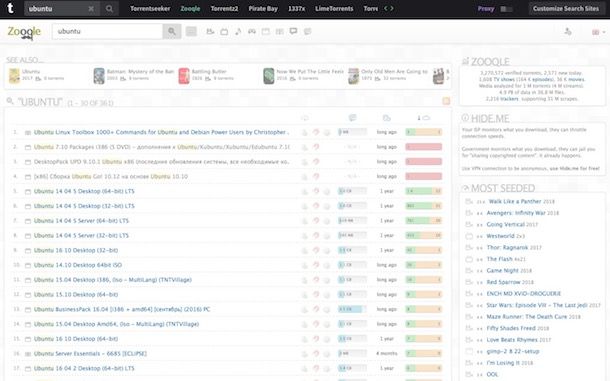Click magnet icon for Ubuntu Linux Toolbox row
Screen dimensions: 610x381
coord(316,132)
